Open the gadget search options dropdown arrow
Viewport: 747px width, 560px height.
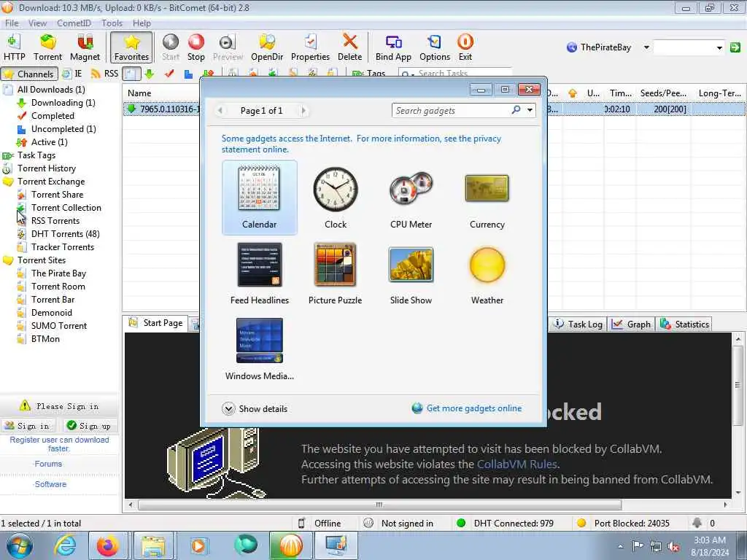(530, 111)
